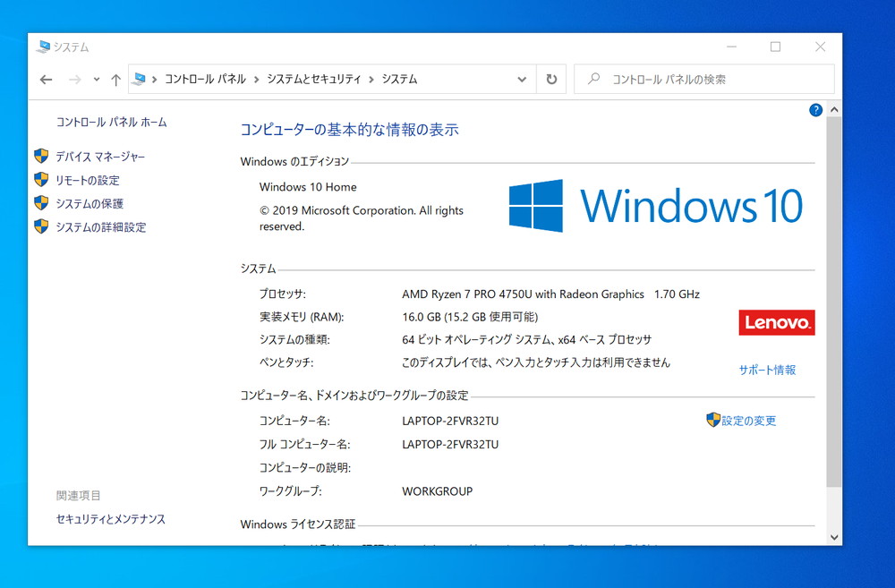Image resolution: width=895 pixels, height=588 pixels.
Task: Click the WORKGROUP value
Action: click(438, 491)
